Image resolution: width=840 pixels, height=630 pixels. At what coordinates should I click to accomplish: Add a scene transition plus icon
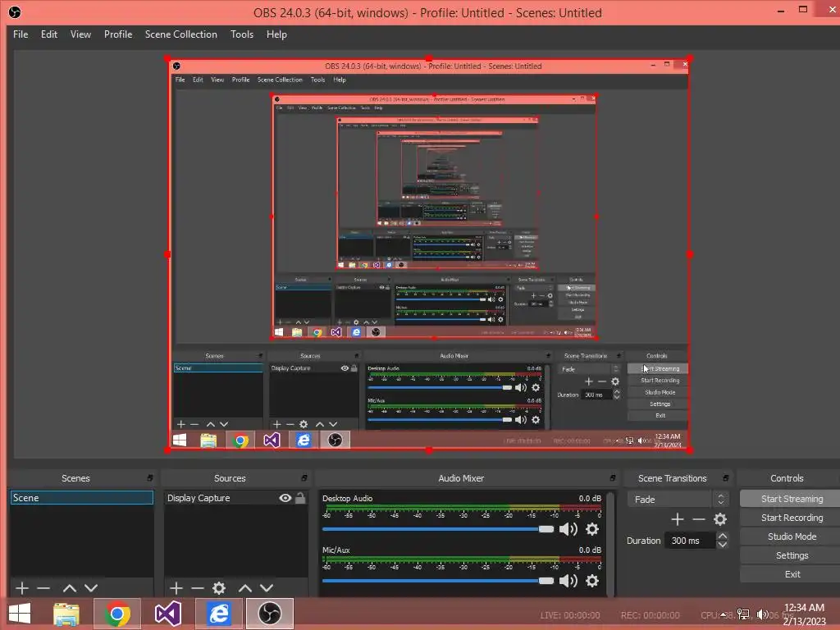tap(677, 519)
